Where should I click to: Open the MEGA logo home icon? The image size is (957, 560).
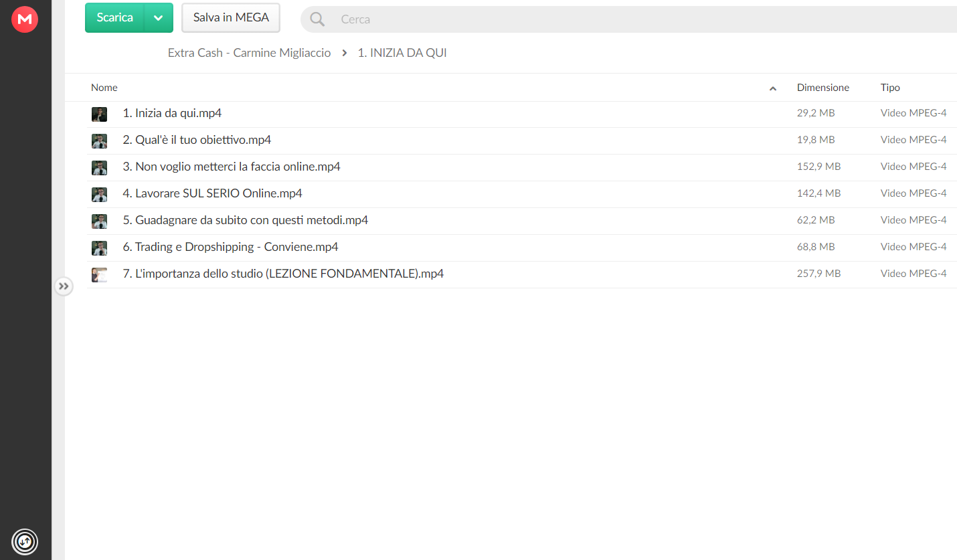(x=25, y=19)
